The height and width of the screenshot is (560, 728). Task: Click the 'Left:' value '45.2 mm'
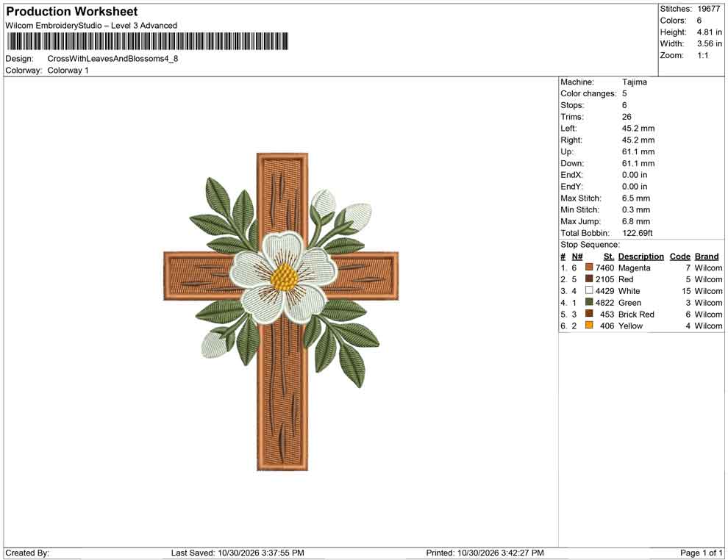[638, 129]
